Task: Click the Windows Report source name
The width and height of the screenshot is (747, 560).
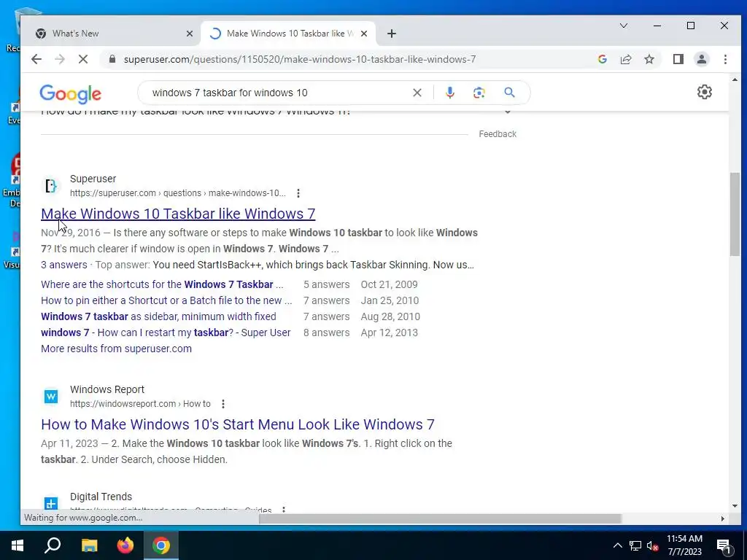Action: point(107,389)
